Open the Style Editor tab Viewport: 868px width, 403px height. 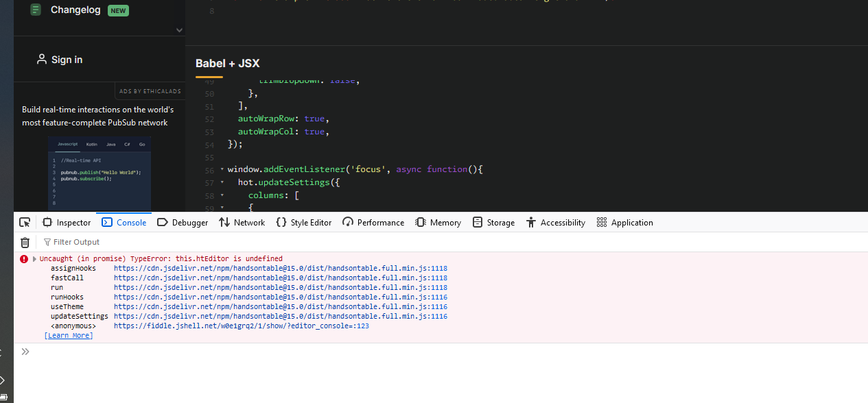(303, 222)
